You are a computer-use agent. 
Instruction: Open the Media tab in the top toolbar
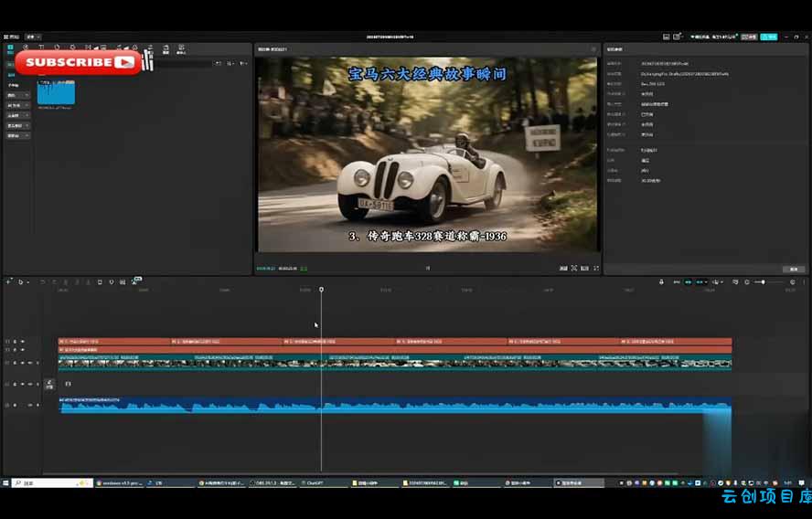(x=10, y=48)
